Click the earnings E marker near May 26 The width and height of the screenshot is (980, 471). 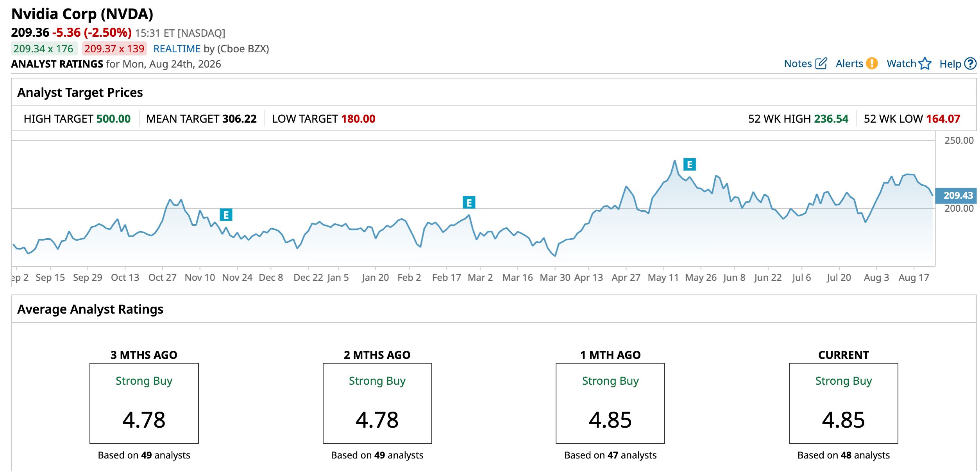tap(690, 164)
